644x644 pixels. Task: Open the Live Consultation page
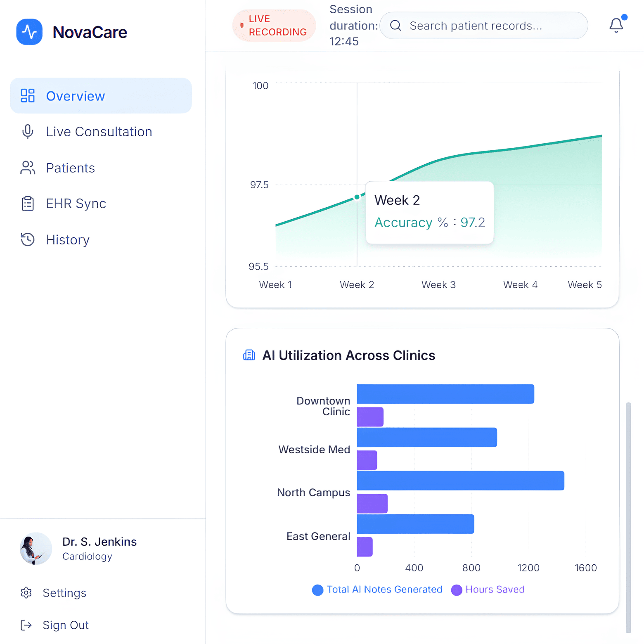[x=99, y=132]
